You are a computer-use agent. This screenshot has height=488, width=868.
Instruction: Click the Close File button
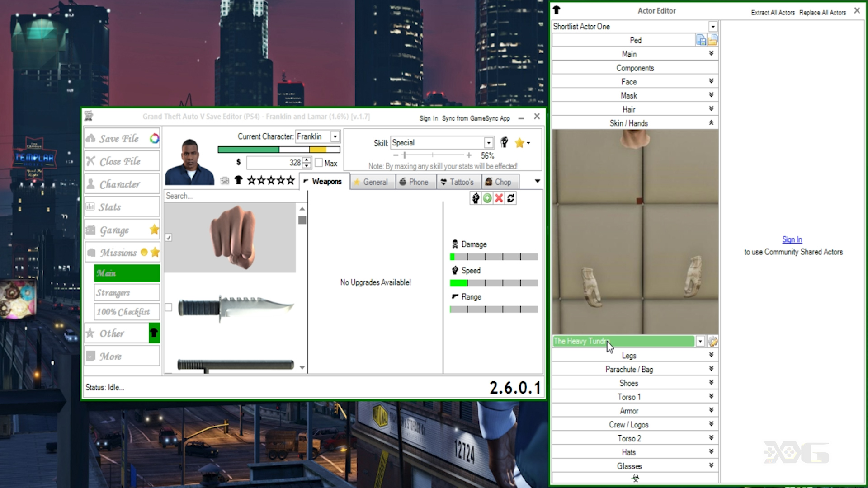[122, 161]
